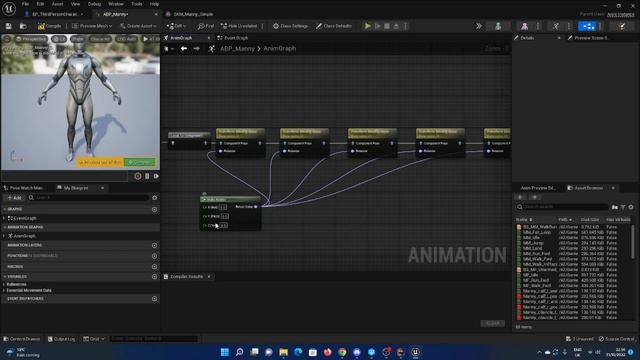640x360 pixels.
Task: Open the LOD Auto dropdown
Action: (x=127, y=39)
